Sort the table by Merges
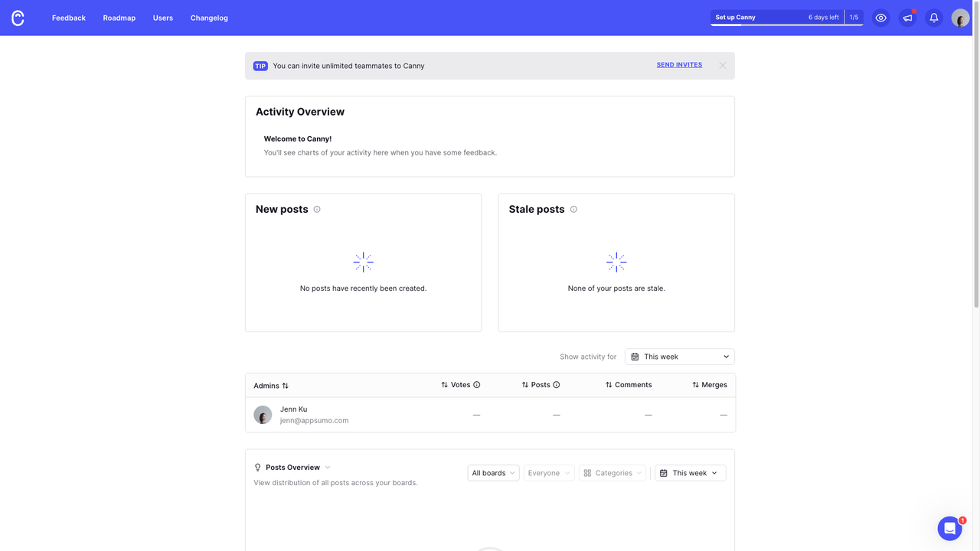Screen dimensions: 980x551 (x=710, y=385)
